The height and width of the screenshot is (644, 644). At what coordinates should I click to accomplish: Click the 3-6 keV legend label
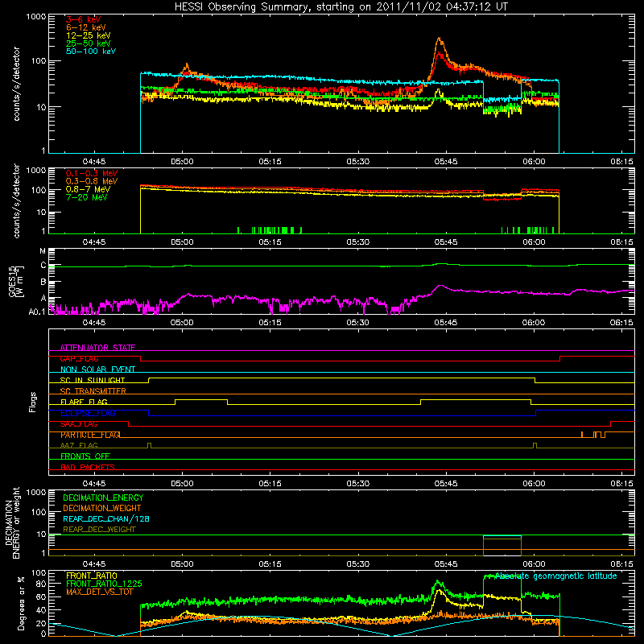pyautogui.click(x=84, y=19)
